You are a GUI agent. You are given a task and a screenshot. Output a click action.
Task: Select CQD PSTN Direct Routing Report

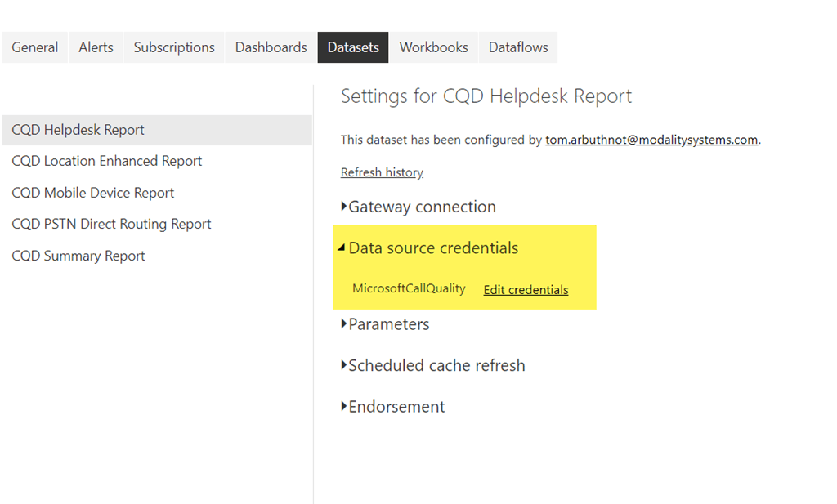[x=111, y=224]
